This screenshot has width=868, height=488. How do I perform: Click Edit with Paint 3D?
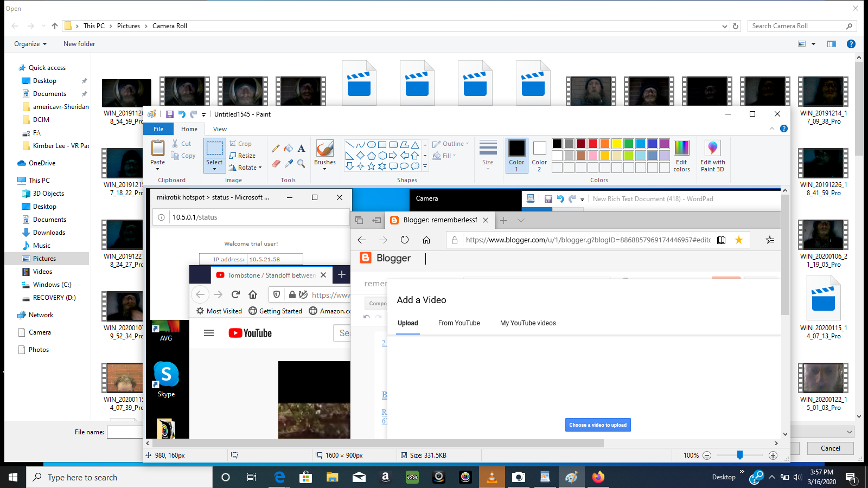point(712,156)
